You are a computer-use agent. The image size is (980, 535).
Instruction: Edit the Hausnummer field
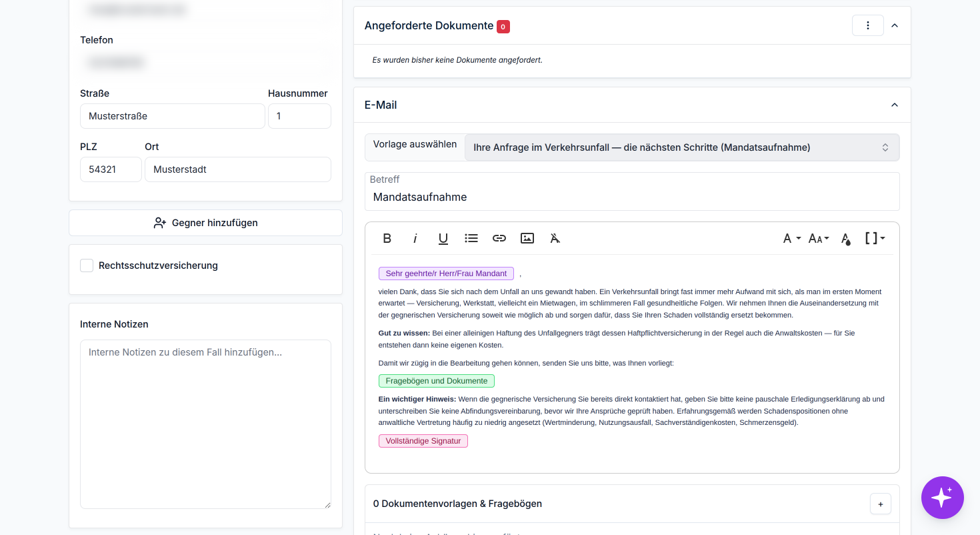point(299,116)
